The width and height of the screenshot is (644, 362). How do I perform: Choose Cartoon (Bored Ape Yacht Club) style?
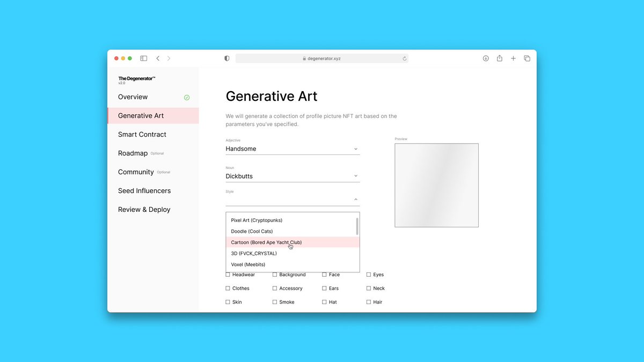point(292,242)
